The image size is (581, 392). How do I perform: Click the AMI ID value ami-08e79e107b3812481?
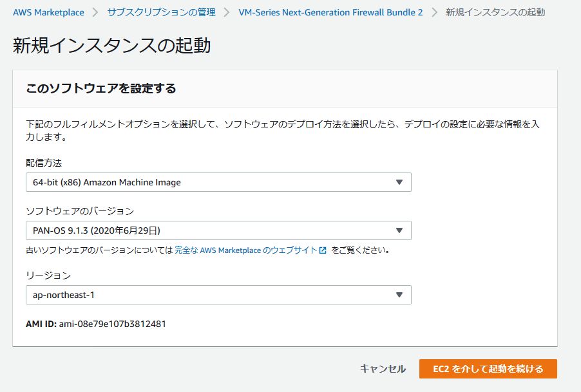pos(113,324)
